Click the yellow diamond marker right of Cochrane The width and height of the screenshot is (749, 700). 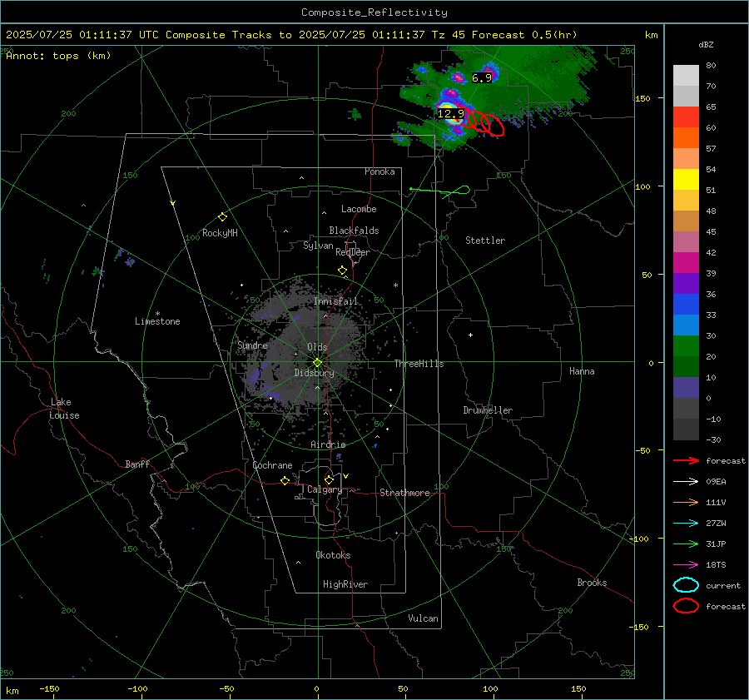pyautogui.click(x=285, y=481)
